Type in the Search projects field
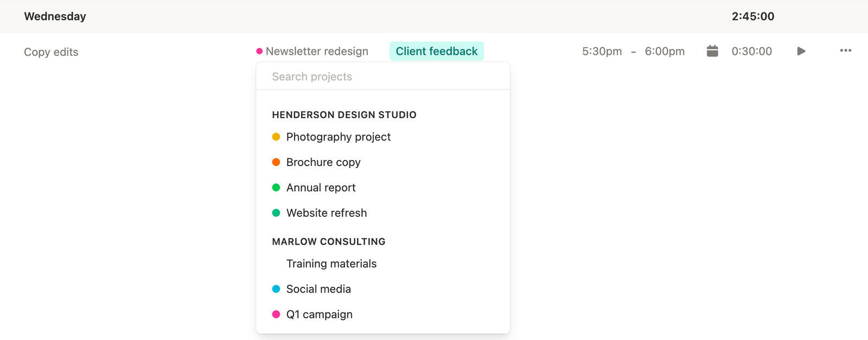868x340 pixels. click(x=382, y=76)
